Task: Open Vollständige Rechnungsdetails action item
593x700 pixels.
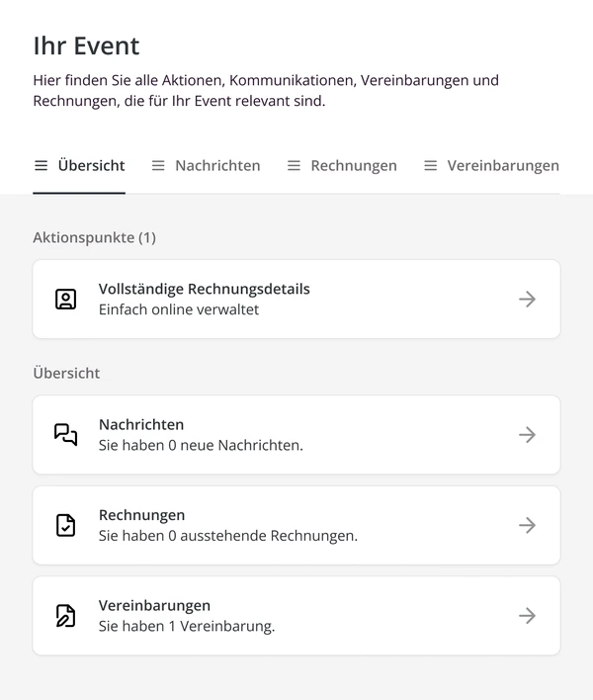Action: click(x=296, y=300)
